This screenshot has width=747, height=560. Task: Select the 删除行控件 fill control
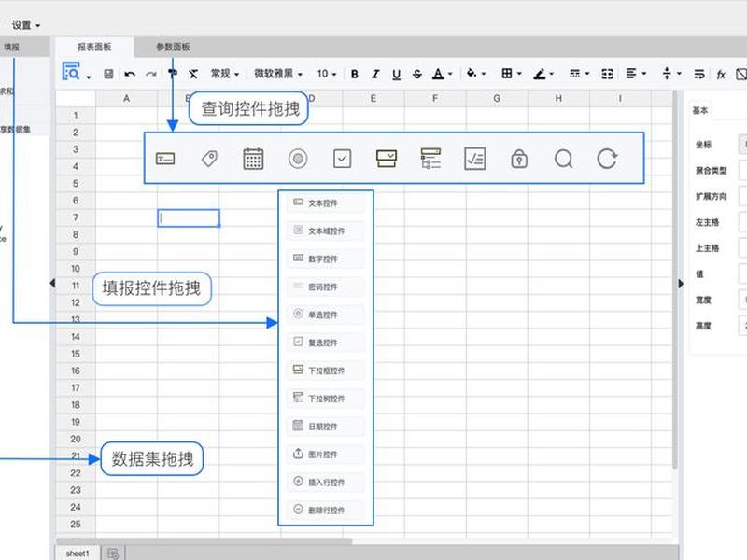point(325,510)
